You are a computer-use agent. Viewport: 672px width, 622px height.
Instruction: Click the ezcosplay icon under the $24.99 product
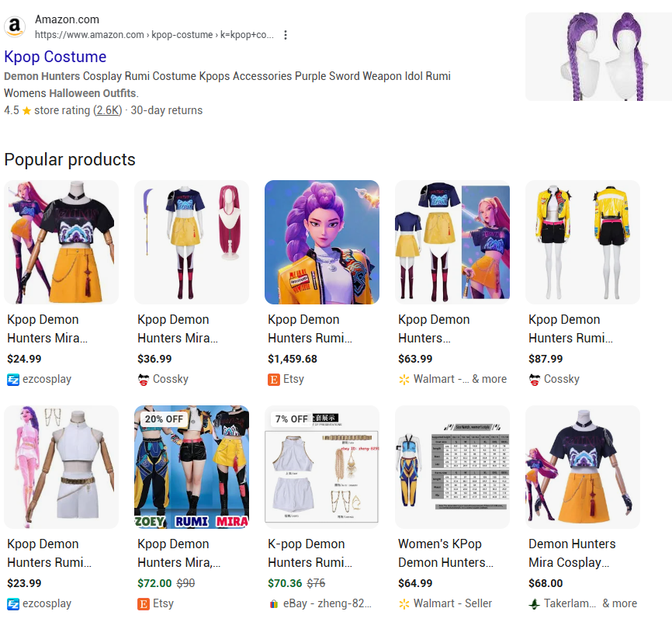[13, 379]
